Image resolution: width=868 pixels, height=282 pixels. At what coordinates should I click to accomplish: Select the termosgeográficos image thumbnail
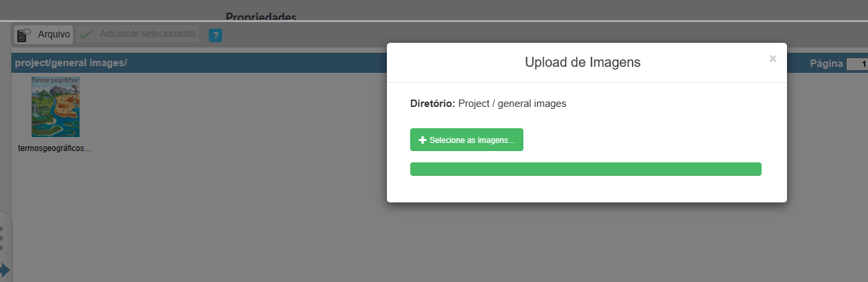[x=56, y=107]
